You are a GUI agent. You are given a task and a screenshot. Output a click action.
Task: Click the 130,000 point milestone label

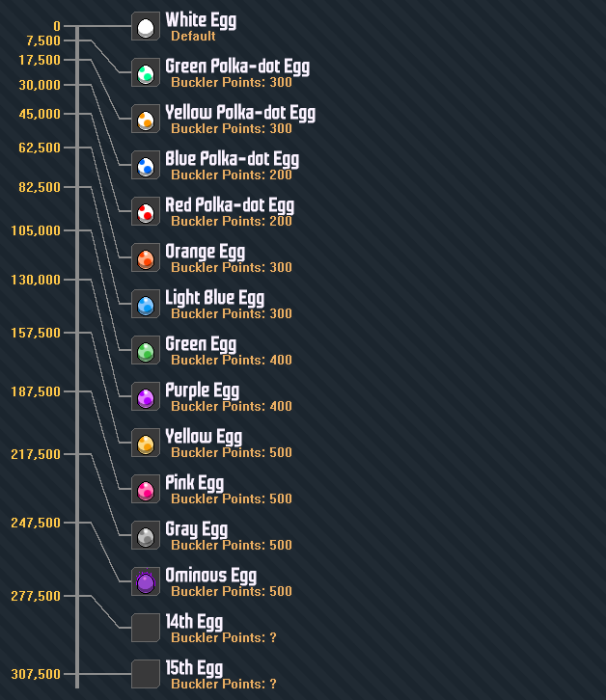[36, 280]
